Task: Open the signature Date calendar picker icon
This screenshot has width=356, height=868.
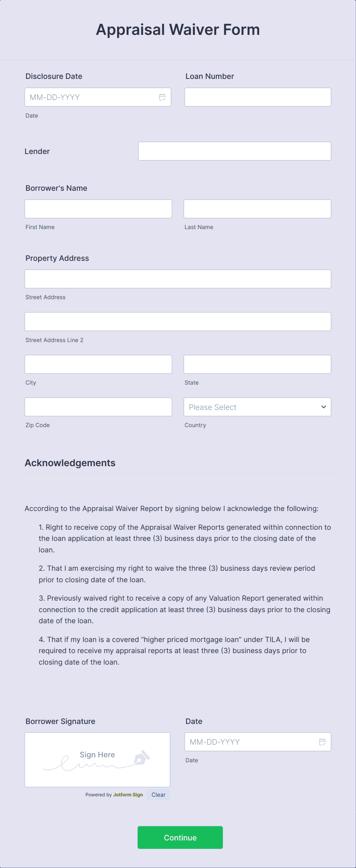Action: point(322,742)
